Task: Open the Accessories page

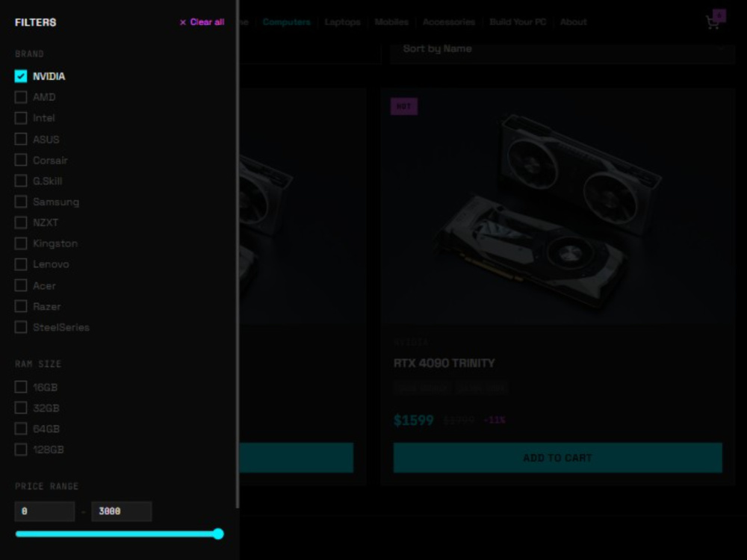Action: pyautogui.click(x=449, y=22)
